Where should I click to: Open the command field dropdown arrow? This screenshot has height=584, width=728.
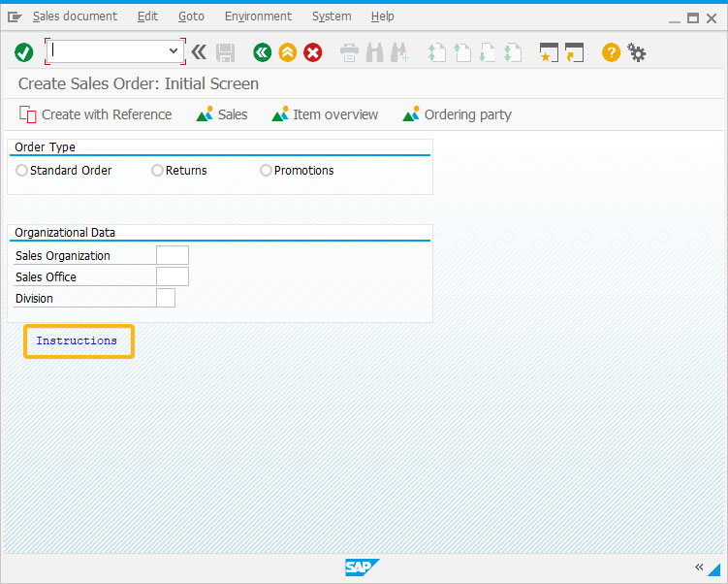pyautogui.click(x=174, y=50)
